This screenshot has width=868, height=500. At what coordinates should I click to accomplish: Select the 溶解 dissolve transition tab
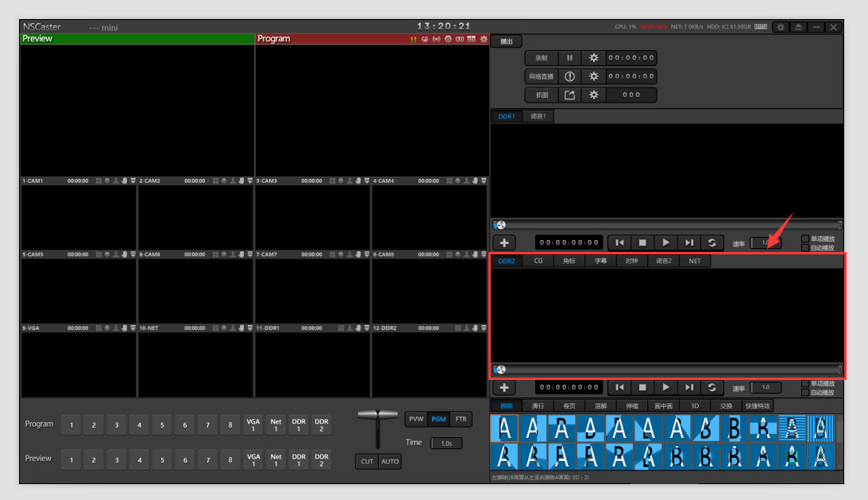[600, 405]
